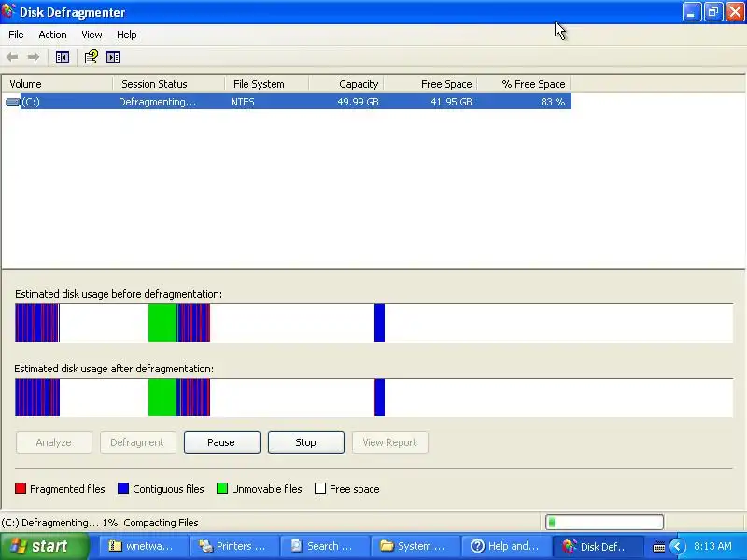
Task: Select the (C:) volume row
Action: [x=287, y=102]
